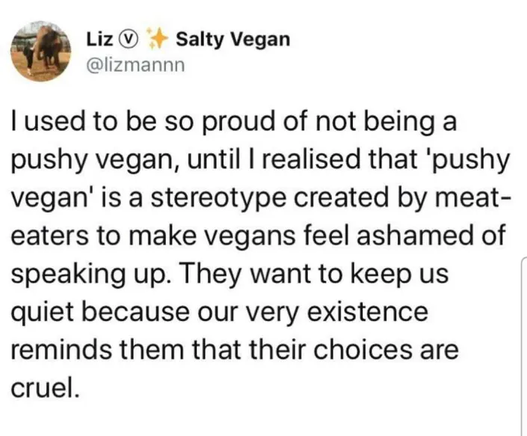The width and height of the screenshot is (527, 436).
Task: Click the final word cruel
Action: tap(46, 388)
